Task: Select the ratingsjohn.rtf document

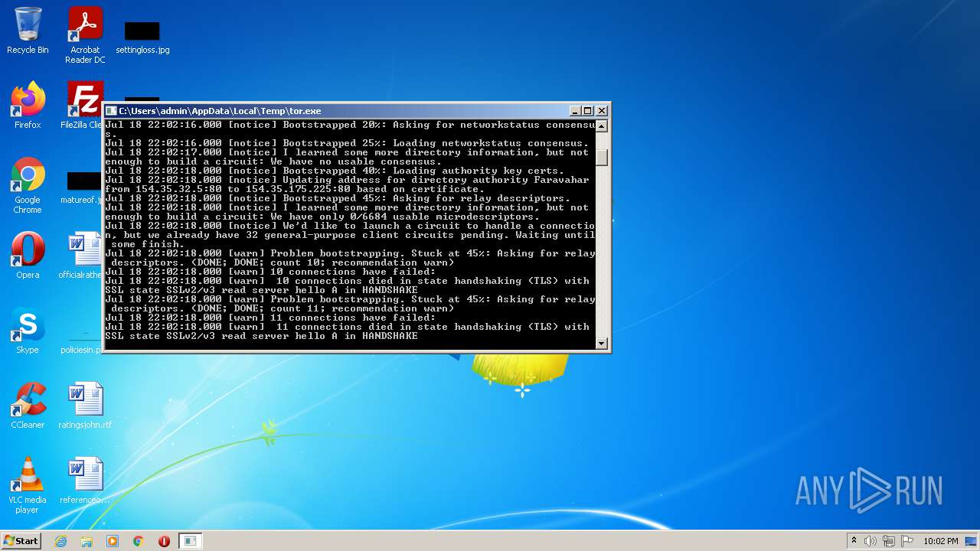Action: [x=85, y=406]
